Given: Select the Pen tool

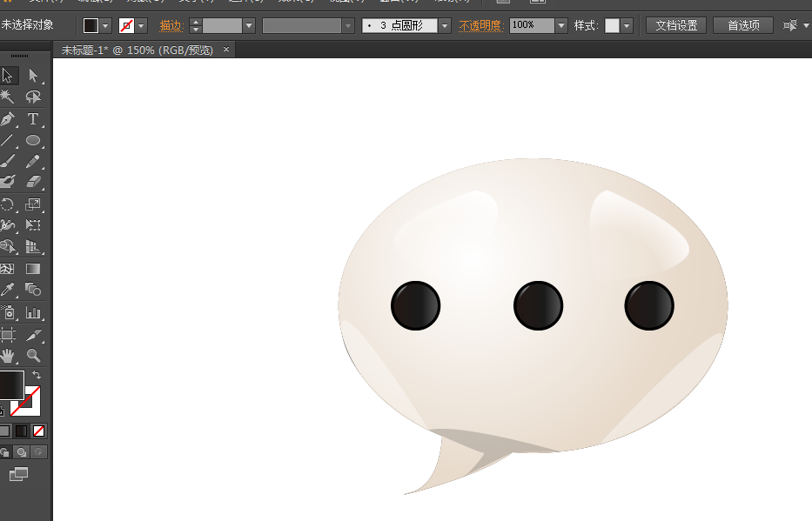Looking at the screenshot, I should 7,119.
